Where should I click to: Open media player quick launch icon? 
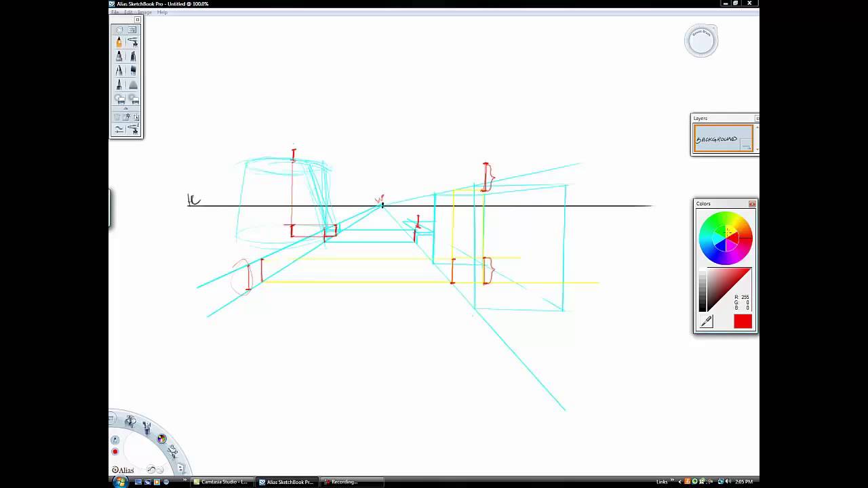(x=157, y=482)
